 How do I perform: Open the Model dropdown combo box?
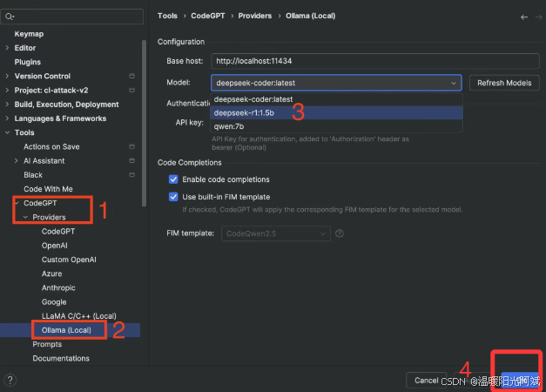click(x=336, y=83)
